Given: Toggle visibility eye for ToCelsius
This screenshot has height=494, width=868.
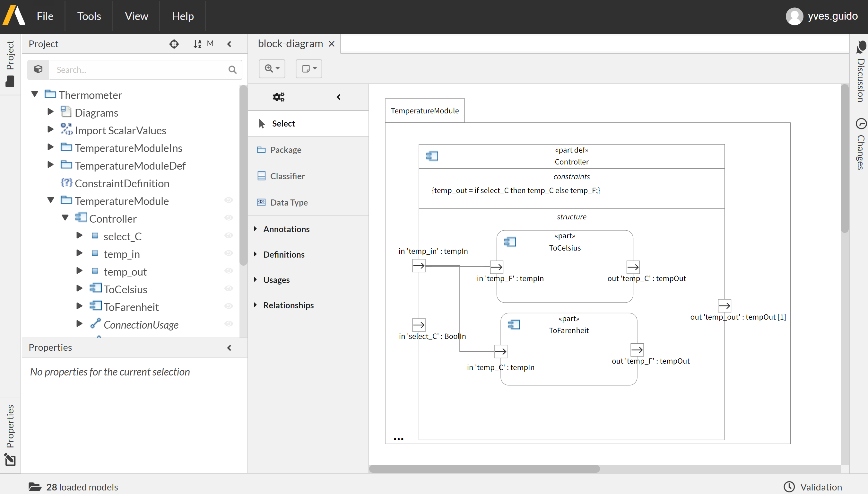Looking at the screenshot, I should (229, 288).
